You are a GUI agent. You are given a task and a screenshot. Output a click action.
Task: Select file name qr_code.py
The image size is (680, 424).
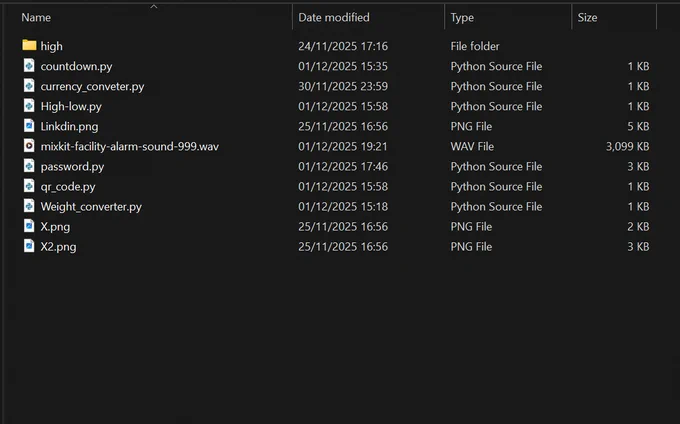68,187
